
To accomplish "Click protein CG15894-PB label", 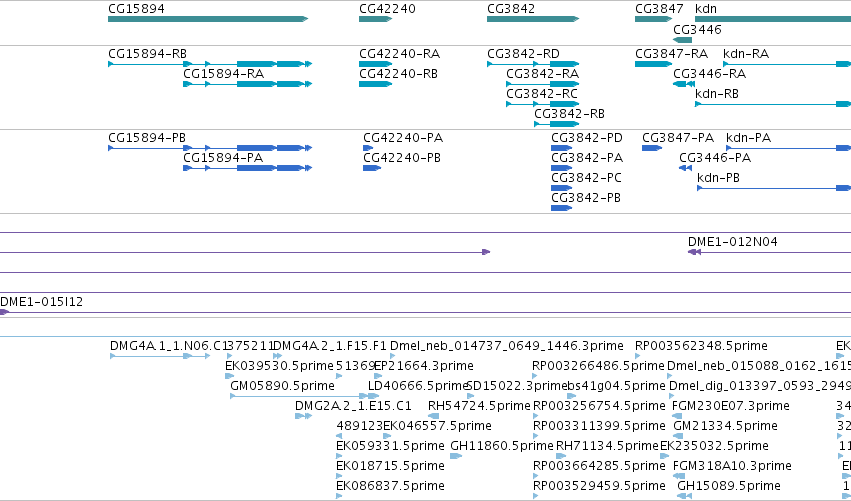I will (147, 138).
